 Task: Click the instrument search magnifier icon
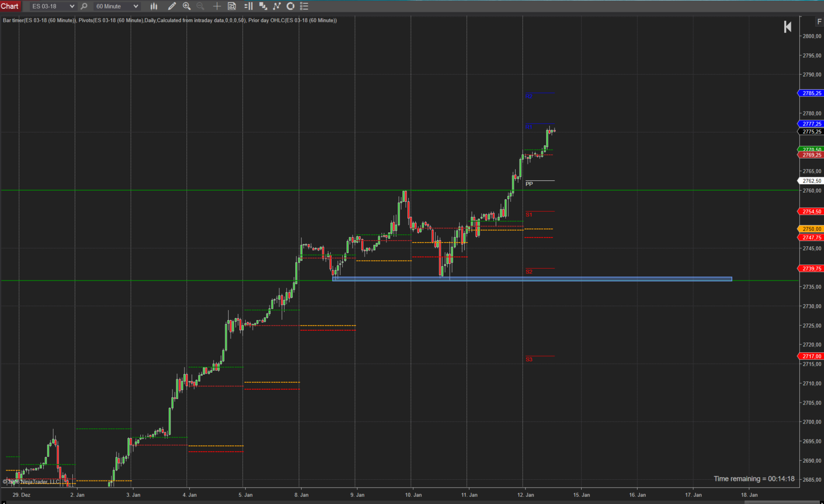tap(84, 6)
